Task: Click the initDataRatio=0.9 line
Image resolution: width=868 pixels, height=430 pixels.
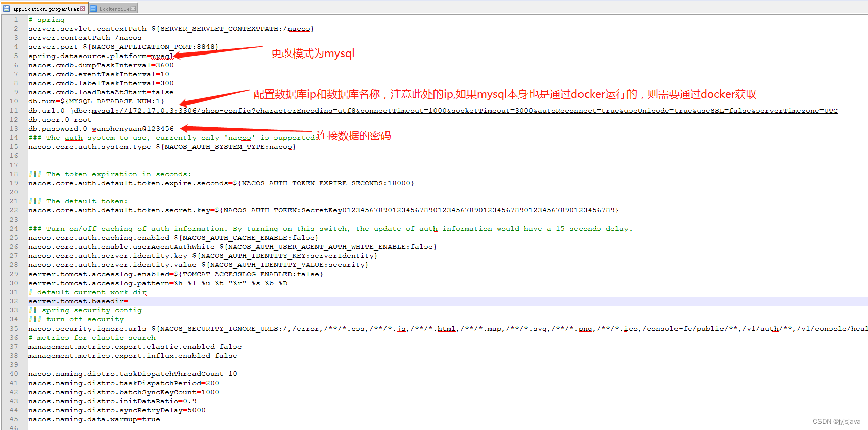Action: tap(112, 401)
